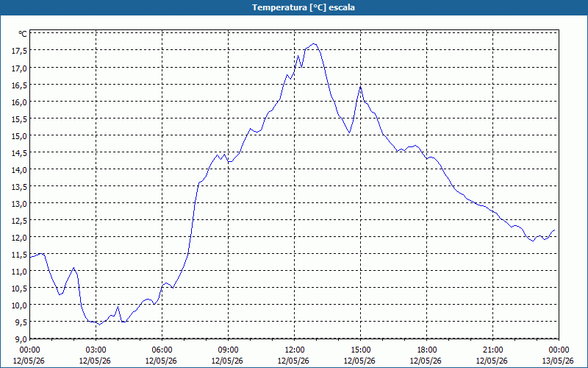Select the 21:00 time axis label

pyautogui.click(x=492, y=350)
